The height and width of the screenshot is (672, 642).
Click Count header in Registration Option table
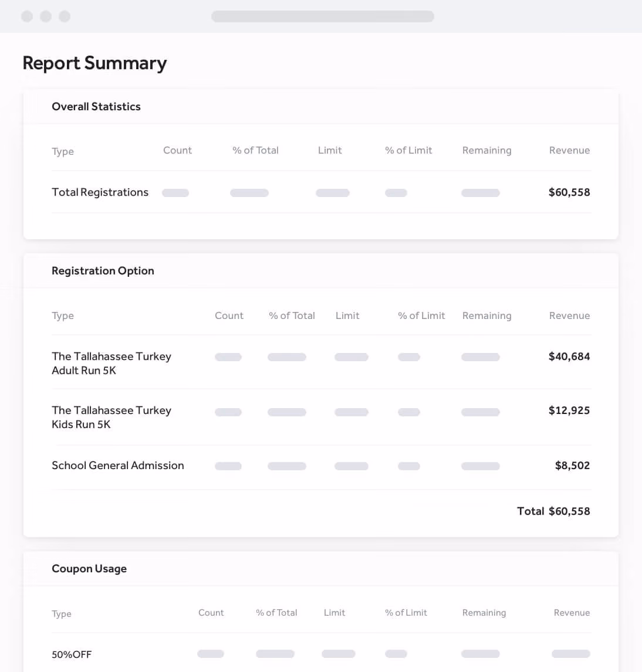point(229,316)
